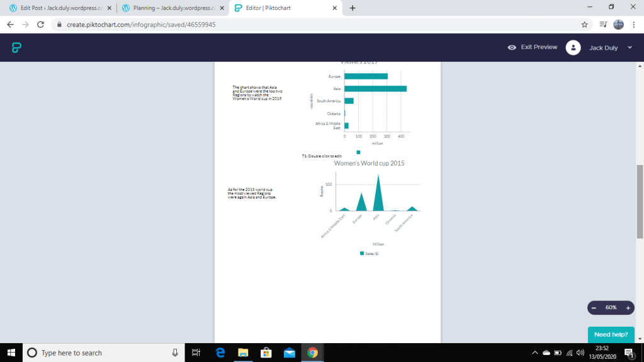Viewport: 644px width, 362px height.
Task: Open Windows Start menu
Action: 11,353
